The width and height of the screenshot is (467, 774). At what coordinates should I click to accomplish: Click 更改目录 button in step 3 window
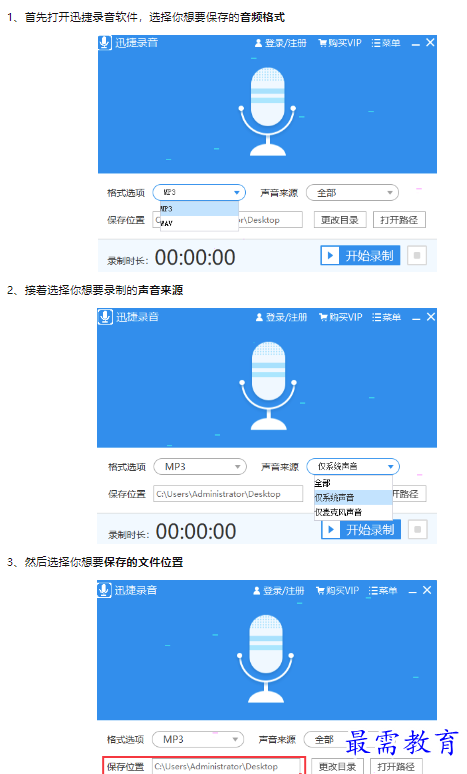click(x=337, y=766)
